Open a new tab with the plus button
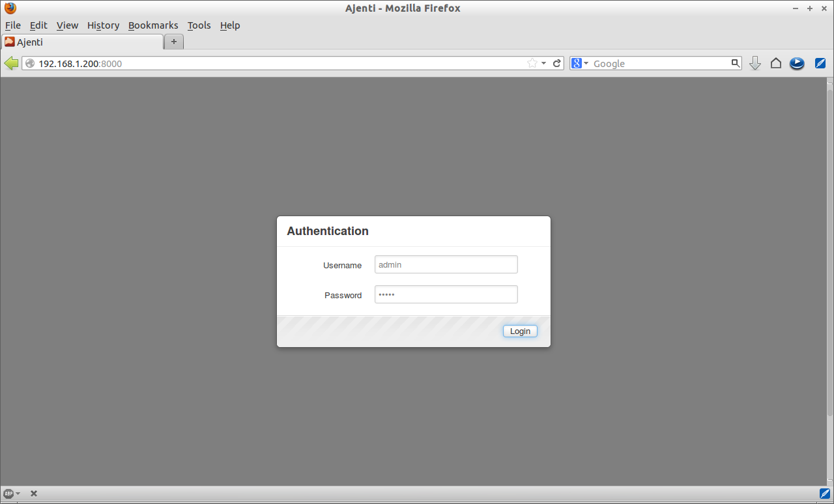 [174, 42]
